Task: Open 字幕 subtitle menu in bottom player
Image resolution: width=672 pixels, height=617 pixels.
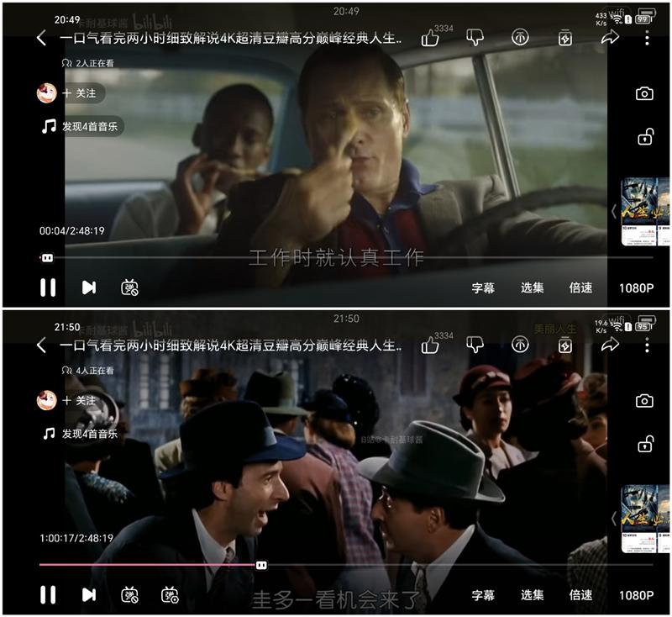Action: coord(483,595)
